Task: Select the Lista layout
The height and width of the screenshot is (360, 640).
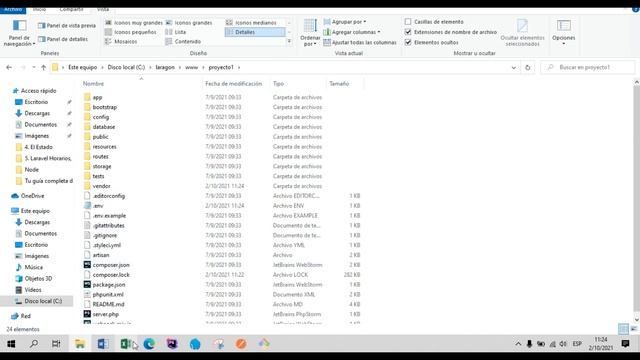Action: [176, 32]
